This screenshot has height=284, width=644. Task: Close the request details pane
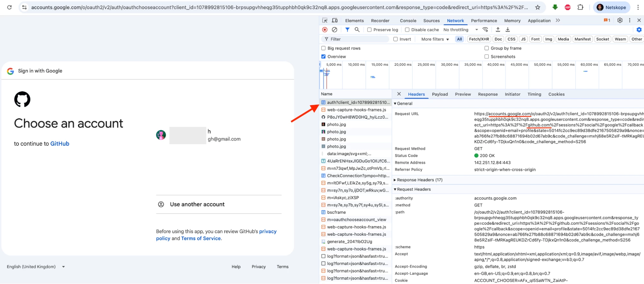tap(399, 94)
